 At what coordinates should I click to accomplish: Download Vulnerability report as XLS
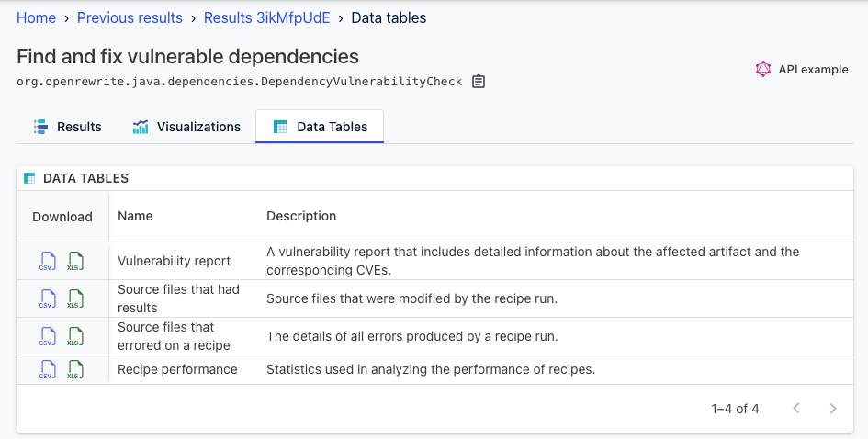point(75,261)
